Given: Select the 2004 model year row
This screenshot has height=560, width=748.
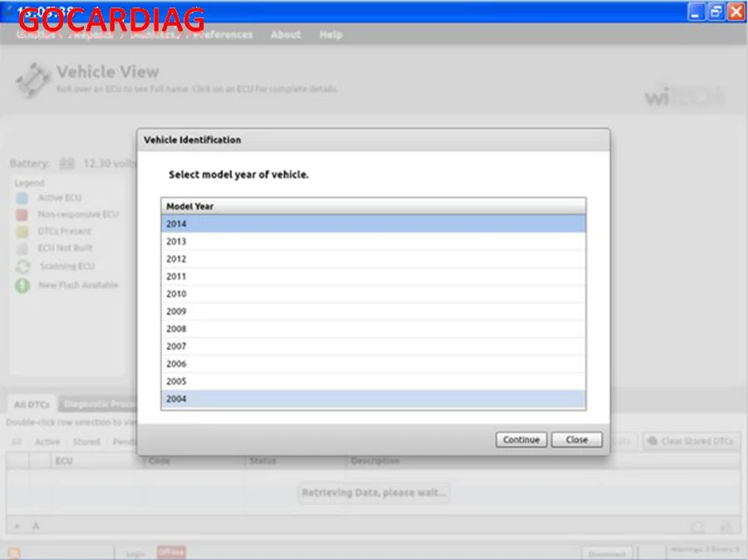Looking at the screenshot, I should coord(373,399).
